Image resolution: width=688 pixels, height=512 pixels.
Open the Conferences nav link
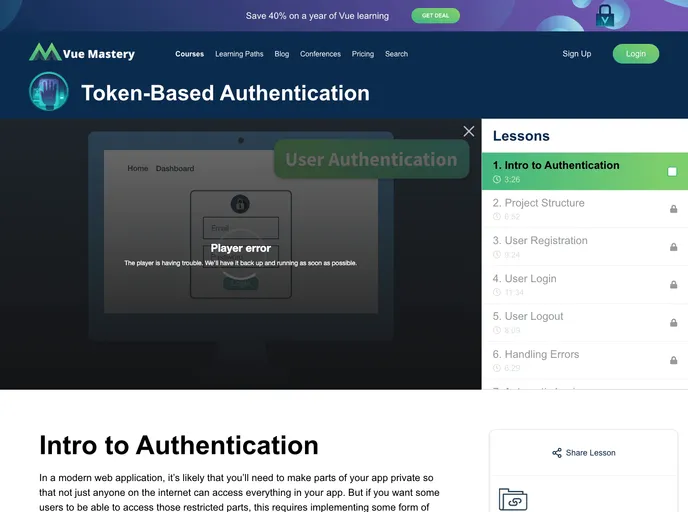point(320,54)
